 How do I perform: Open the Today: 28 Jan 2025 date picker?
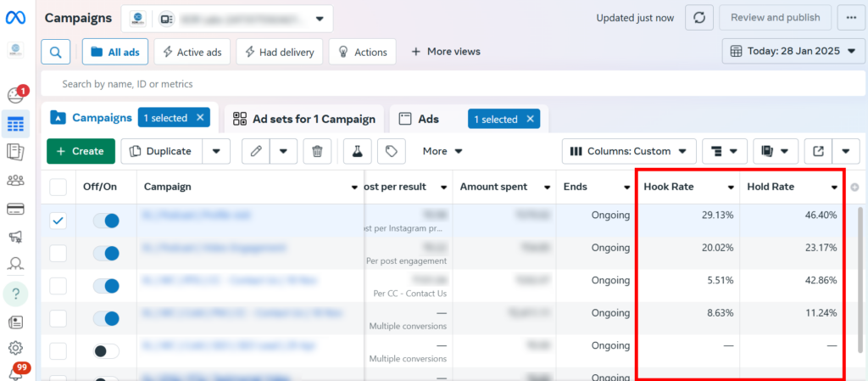tap(793, 52)
